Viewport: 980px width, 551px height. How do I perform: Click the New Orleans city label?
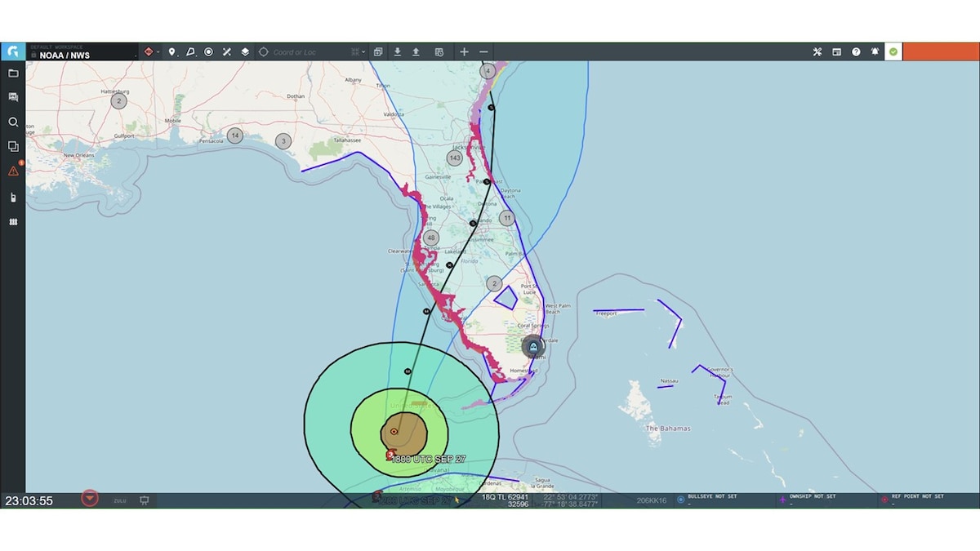pos(80,155)
